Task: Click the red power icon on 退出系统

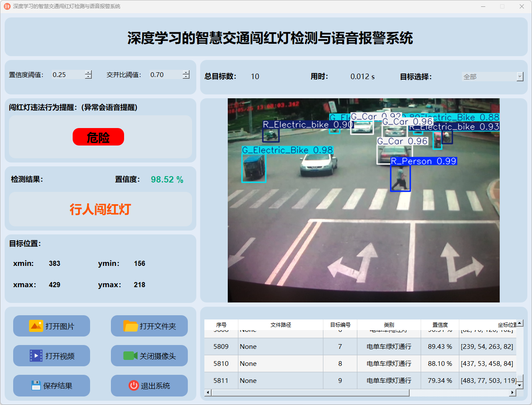Action: [x=133, y=385]
